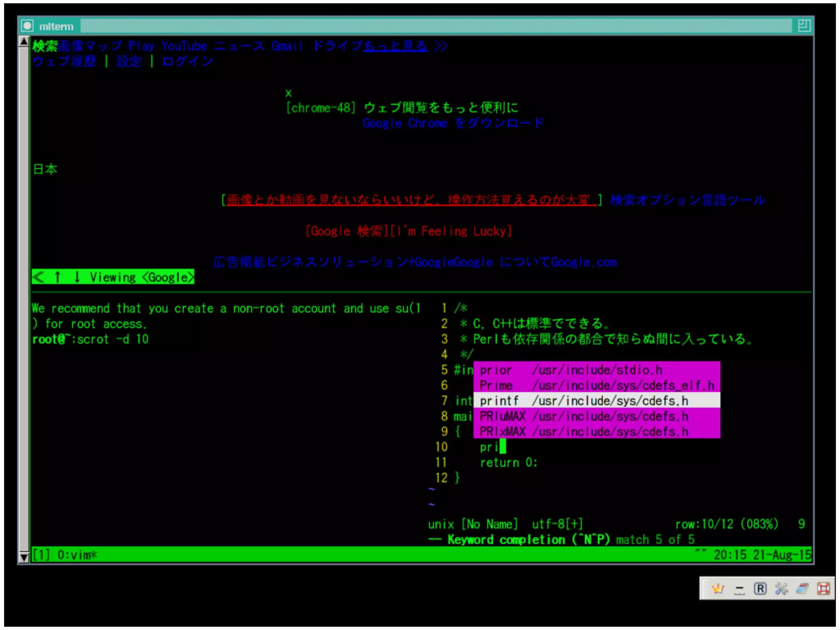Open the lifebuoy help icon
The image size is (840, 630).
(823, 589)
